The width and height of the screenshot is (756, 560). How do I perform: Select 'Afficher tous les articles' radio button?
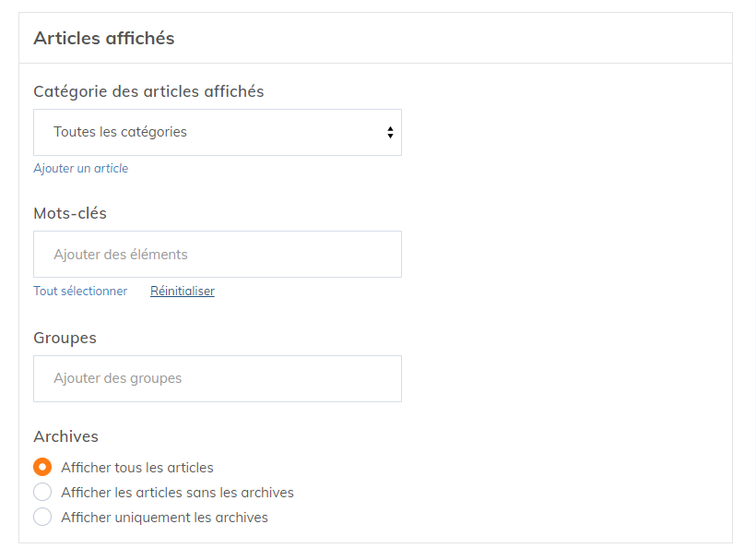point(42,467)
